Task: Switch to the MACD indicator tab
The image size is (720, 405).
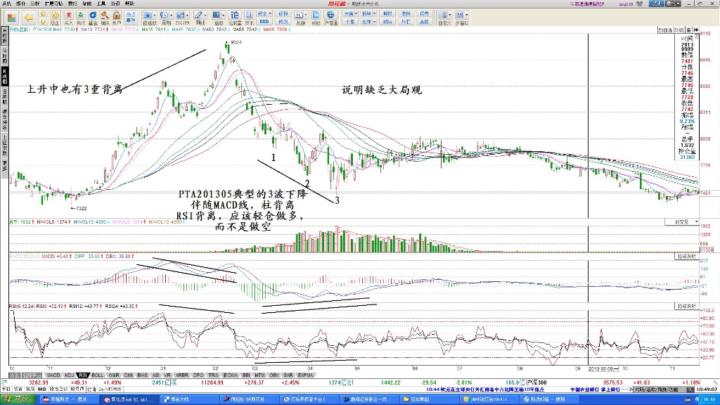Action: point(54,375)
